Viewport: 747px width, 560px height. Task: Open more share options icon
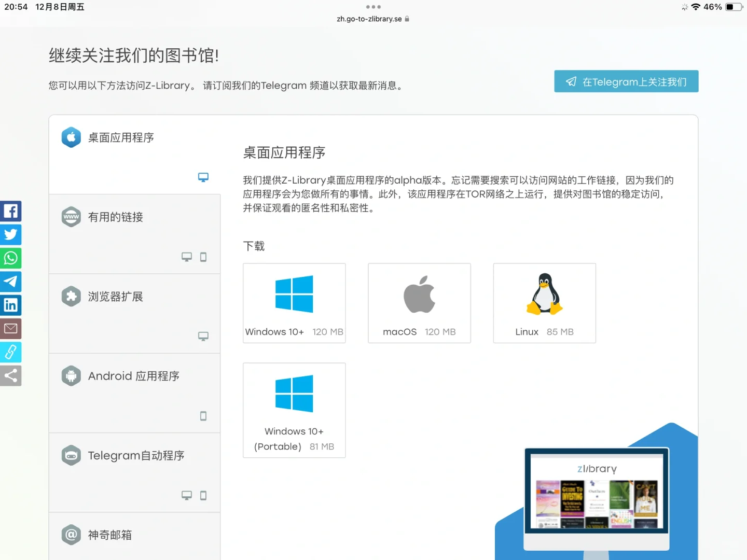tap(10, 375)
